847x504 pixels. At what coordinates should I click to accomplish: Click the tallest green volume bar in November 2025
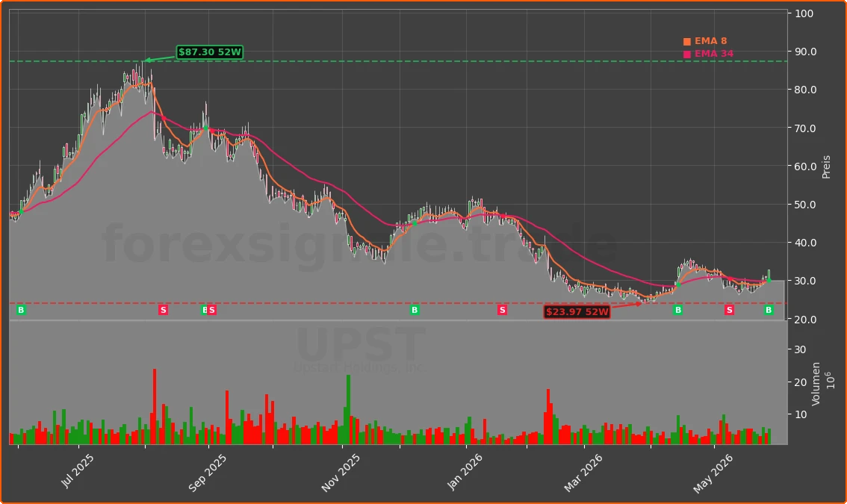348,409
